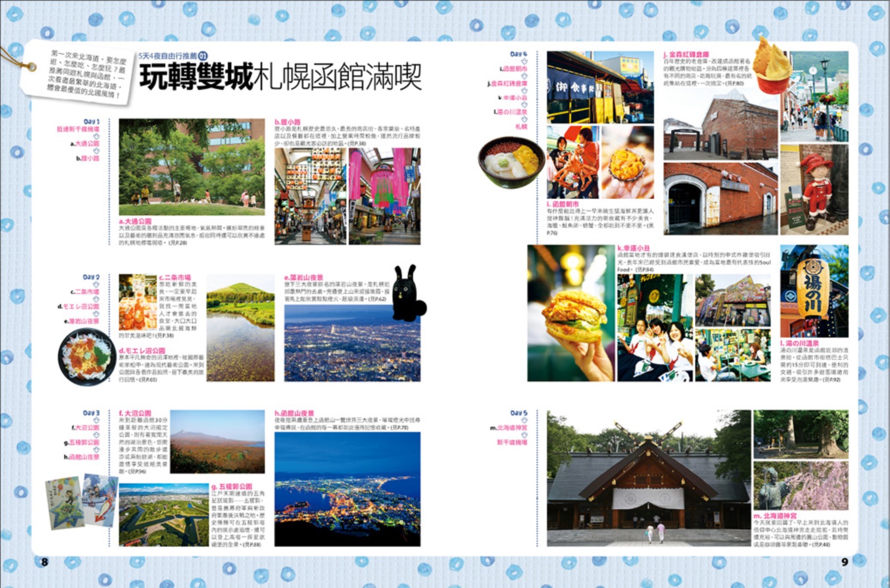Click page number 9
This screenshot has width=890, height=588.
point(844,562)
